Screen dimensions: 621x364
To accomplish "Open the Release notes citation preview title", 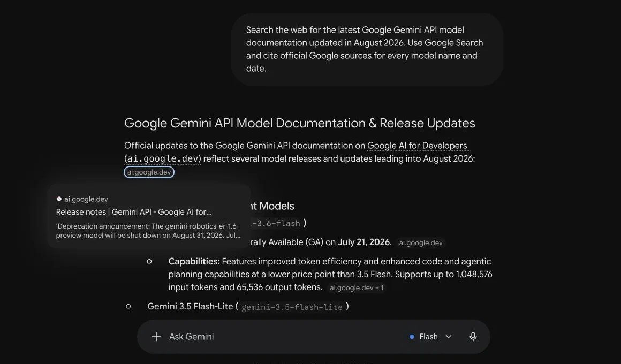I will click(x=134, y=212).
